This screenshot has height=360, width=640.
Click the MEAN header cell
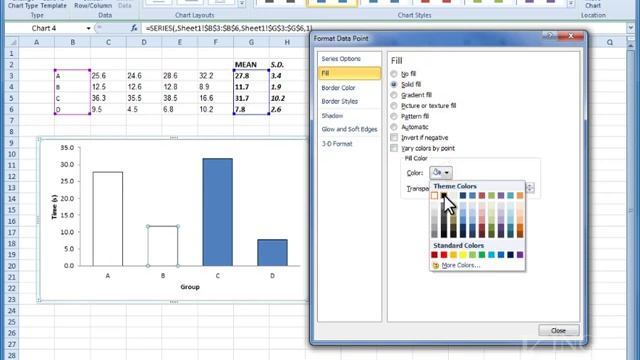251,64
